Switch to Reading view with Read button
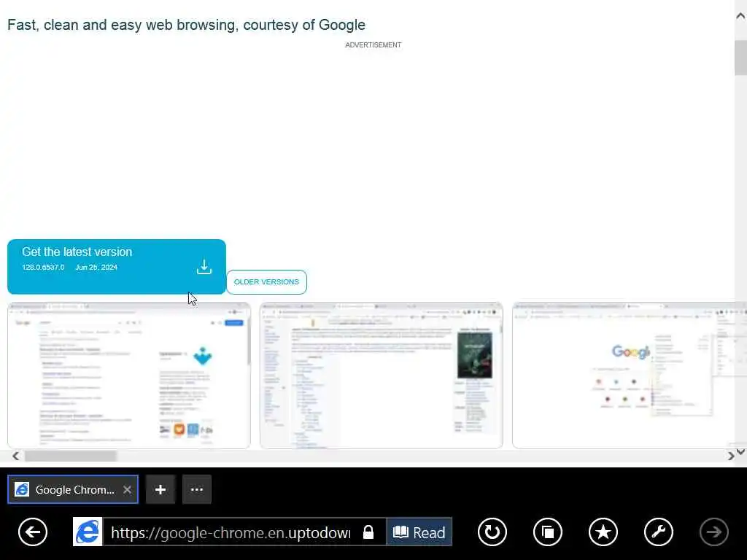747x560 pixels. (419, 532)
